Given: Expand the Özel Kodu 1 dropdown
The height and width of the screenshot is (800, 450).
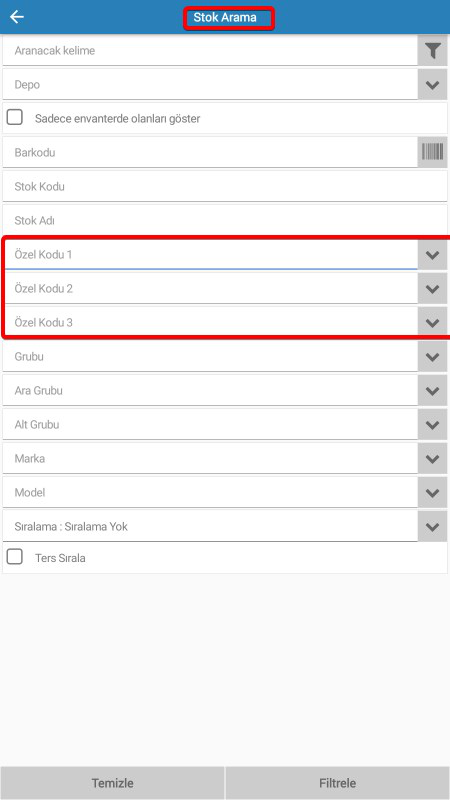Looking at the screenshot, I should click(433, 255).
